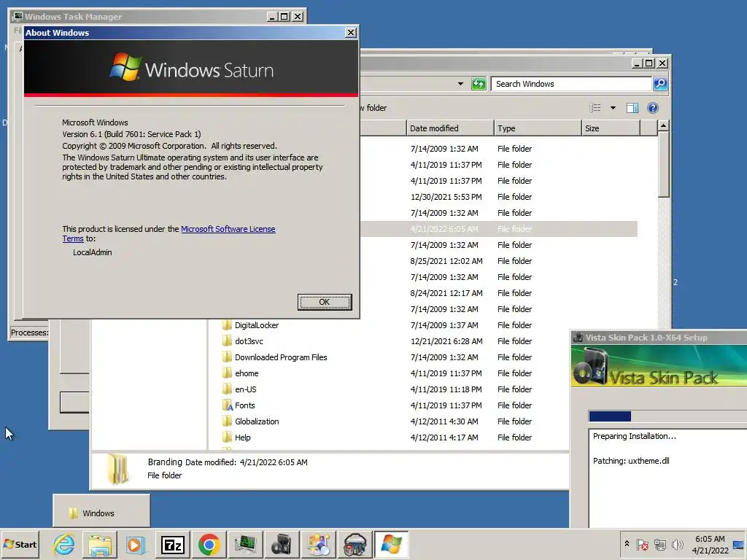Click the 12/30/2021 5:53 PM date cell
747x560 pixels.
446,197
